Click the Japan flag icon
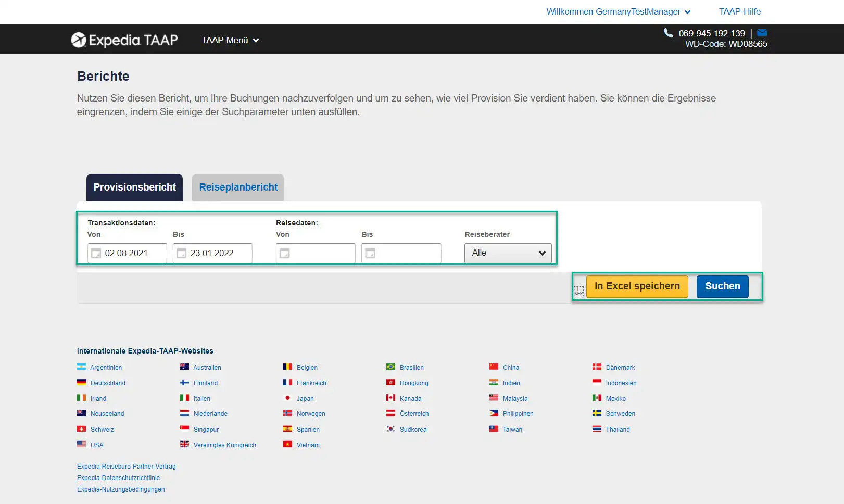The height and width of the screenshot is (504, 844). 287,398
